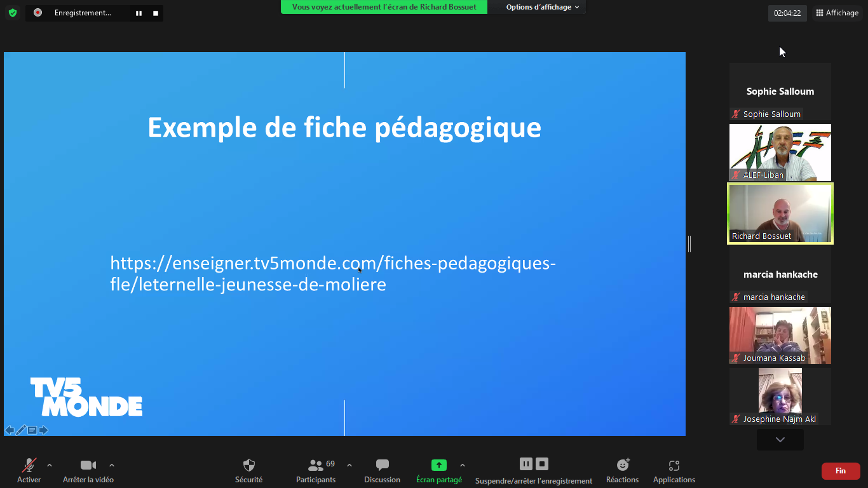Click the red recording indicator dot
The width and height of the screenshot is (868, 488).
point(37,13)
